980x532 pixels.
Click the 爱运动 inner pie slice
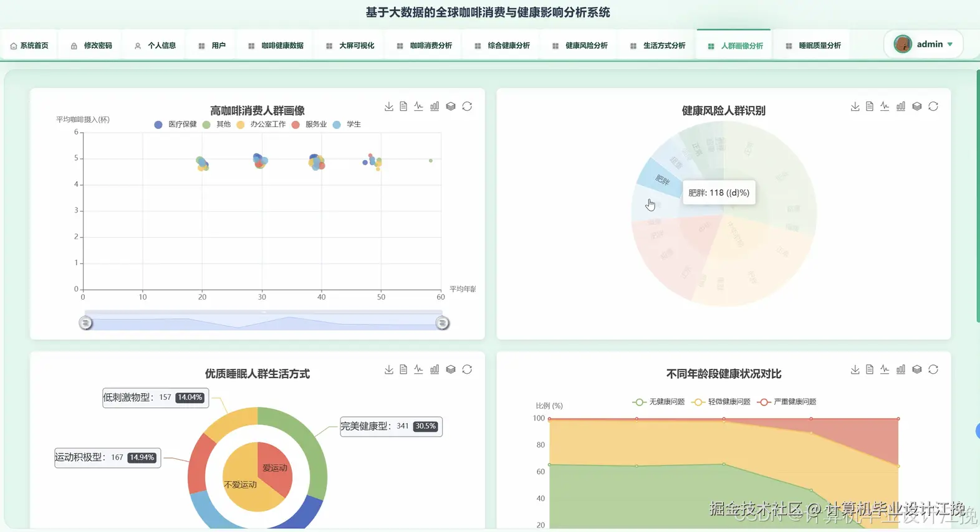click(x=274, y=467)
